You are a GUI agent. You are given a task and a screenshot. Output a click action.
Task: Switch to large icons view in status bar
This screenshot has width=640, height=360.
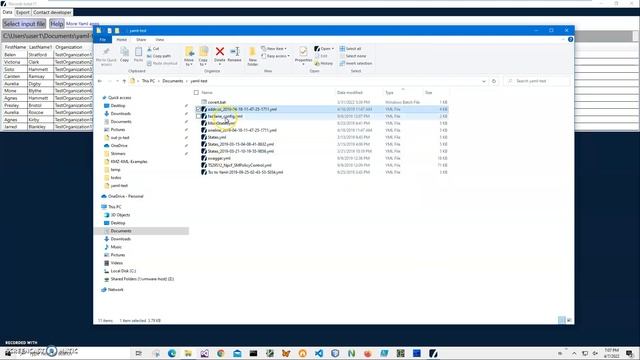click(569, 320)
